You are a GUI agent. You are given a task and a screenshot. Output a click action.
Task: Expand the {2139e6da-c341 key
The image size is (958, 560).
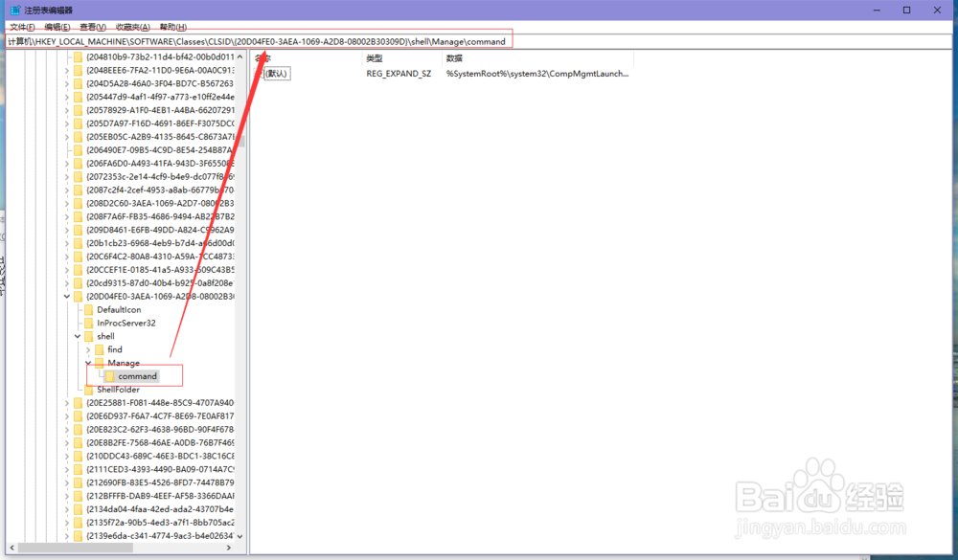(67, 536)
